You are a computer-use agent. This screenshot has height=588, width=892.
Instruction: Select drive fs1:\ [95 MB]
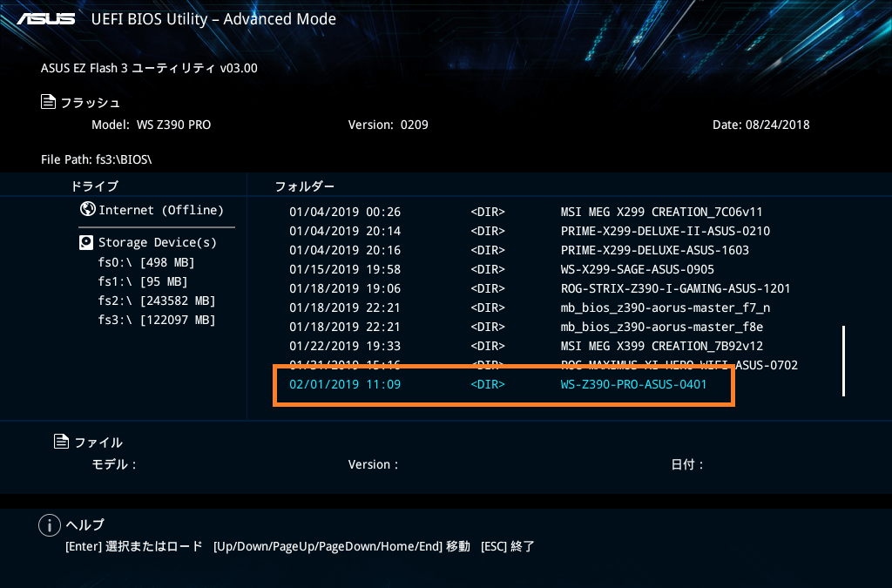tap(143, 281)
